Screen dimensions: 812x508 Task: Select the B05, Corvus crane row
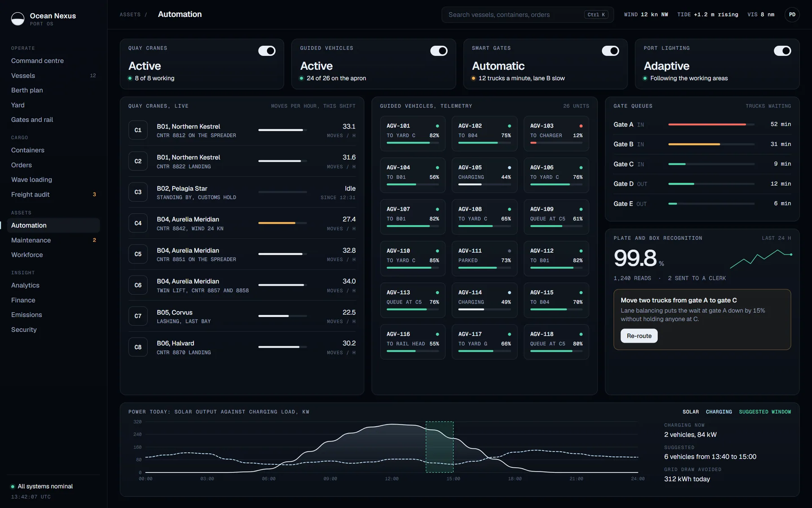pos(242,316)
